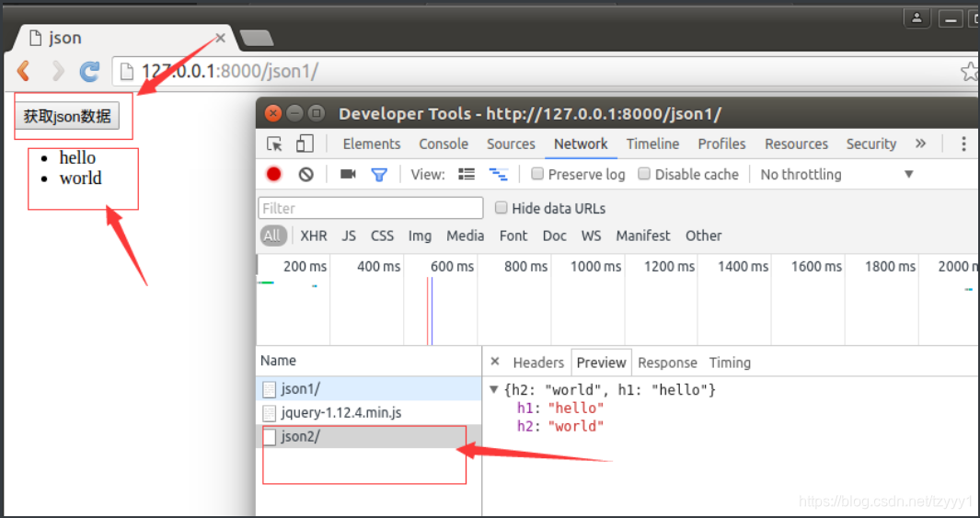
Task: Filter requests by WS
Action: (x=591, y=236)
